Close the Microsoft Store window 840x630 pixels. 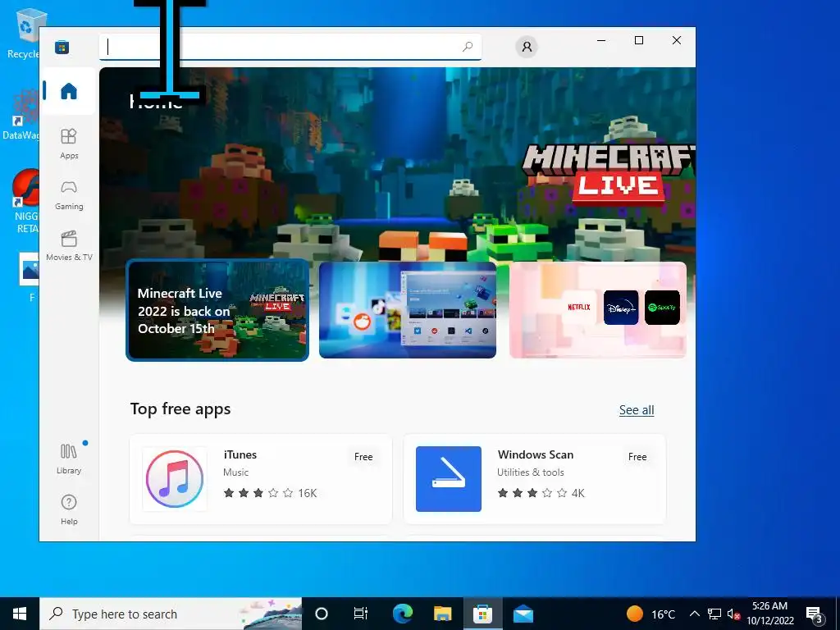[677, 40]
